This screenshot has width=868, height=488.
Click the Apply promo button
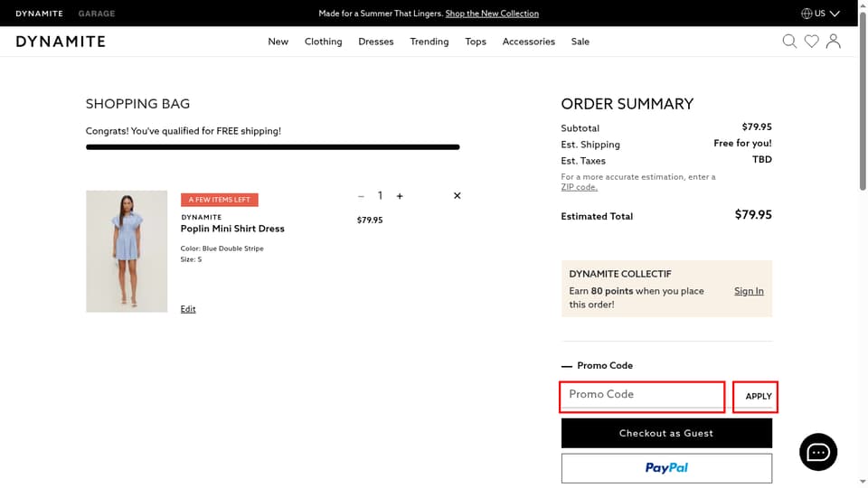[758, 396]
